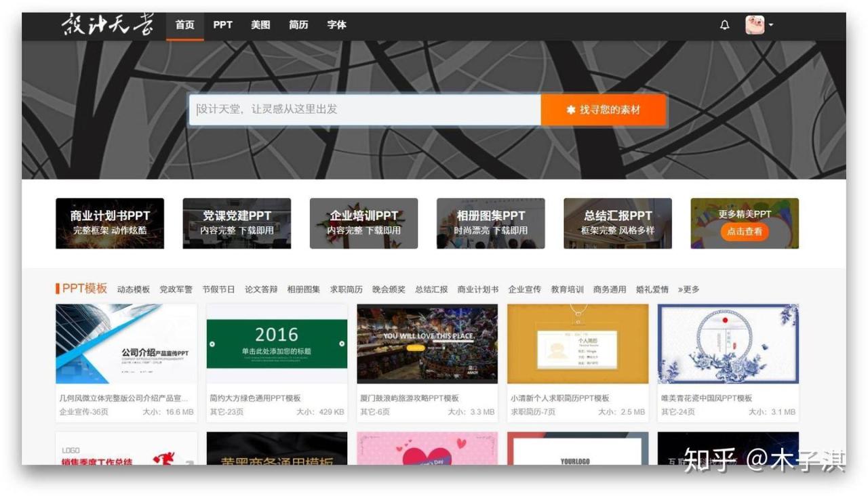Open the 字体 nav tab
The height and width of the screenshot is (496, 868).
[336, 25]
